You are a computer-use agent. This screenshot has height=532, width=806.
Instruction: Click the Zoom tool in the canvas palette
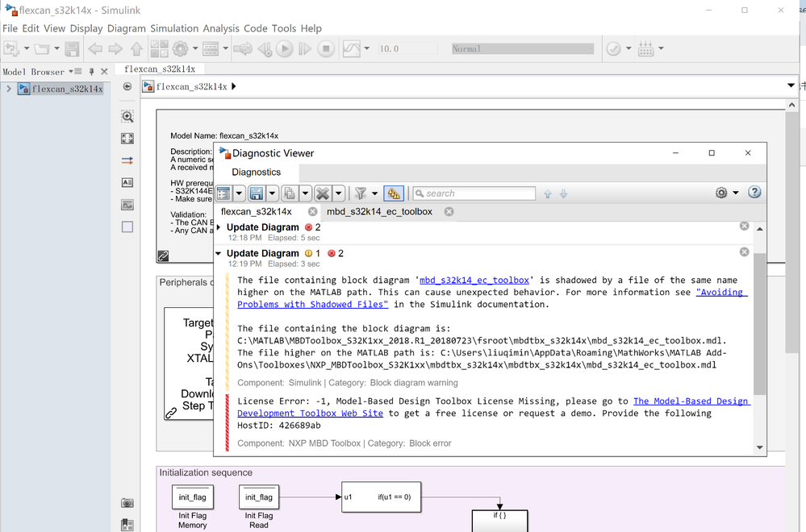[x=127, y=117]
